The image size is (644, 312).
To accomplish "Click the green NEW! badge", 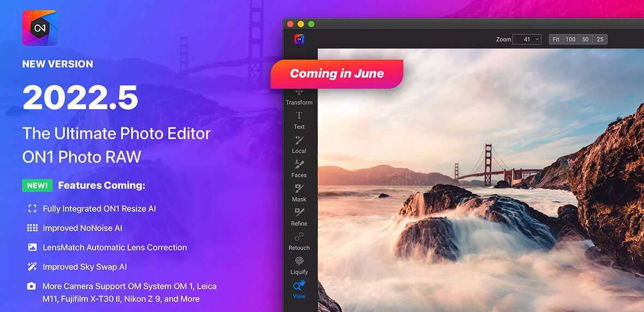I will (37, 185).
